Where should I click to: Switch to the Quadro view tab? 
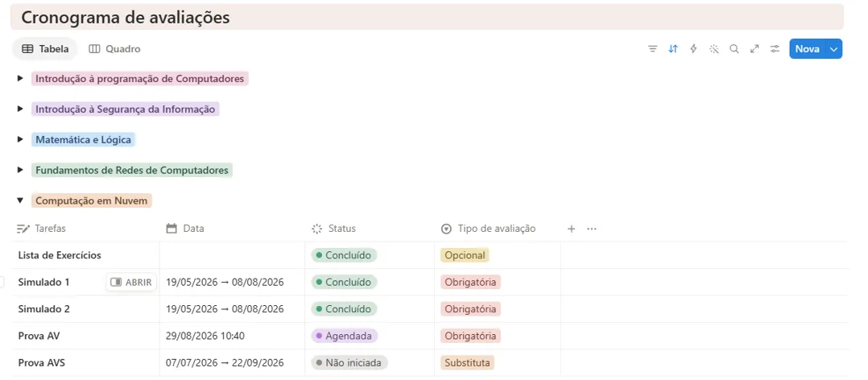coord(114,48)
